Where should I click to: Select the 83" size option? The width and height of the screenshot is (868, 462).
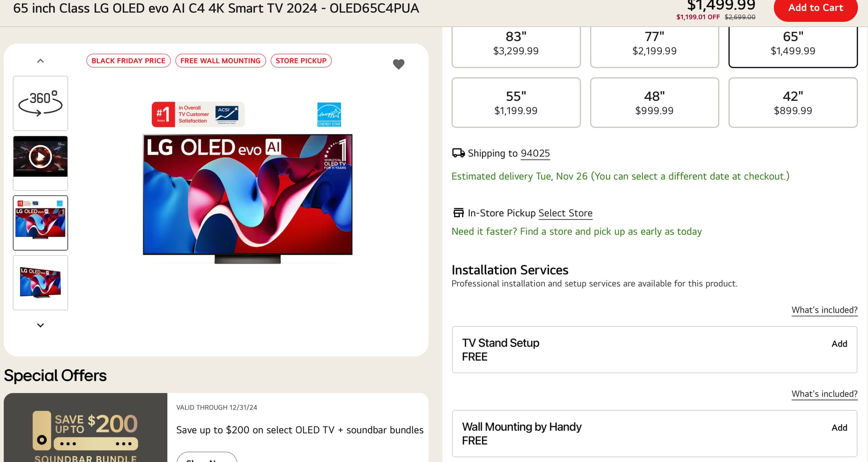point(516,44)
